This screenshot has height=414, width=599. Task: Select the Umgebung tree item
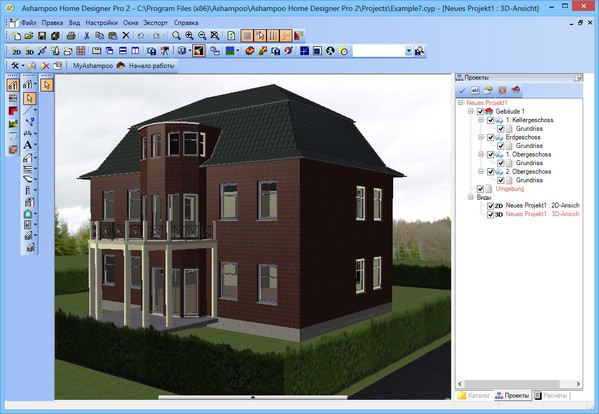[510, 189]
